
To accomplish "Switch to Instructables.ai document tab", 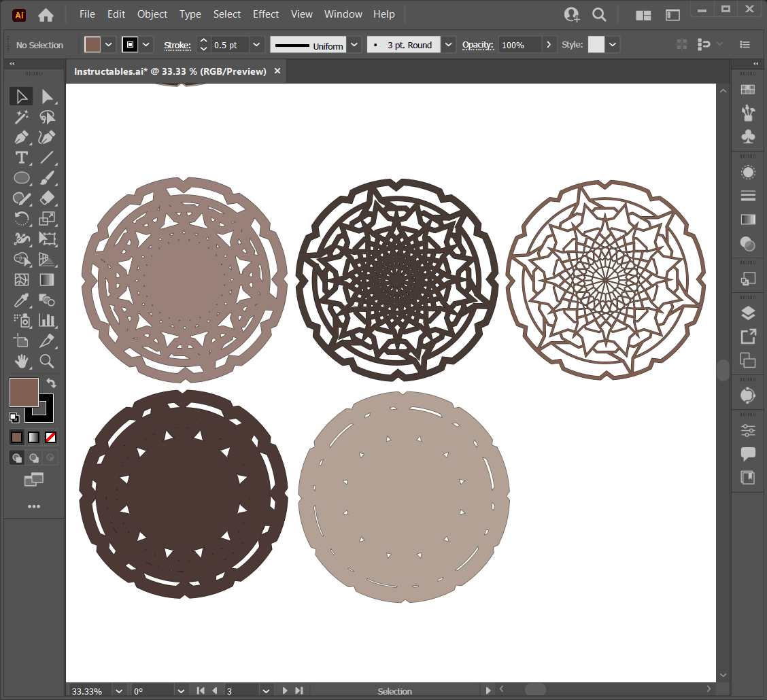I will coord(170,71).
